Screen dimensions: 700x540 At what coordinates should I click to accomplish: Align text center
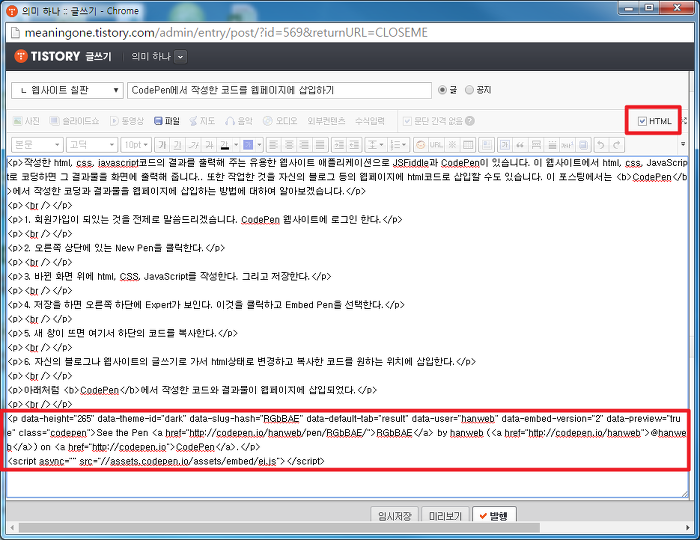click(289, 145)
